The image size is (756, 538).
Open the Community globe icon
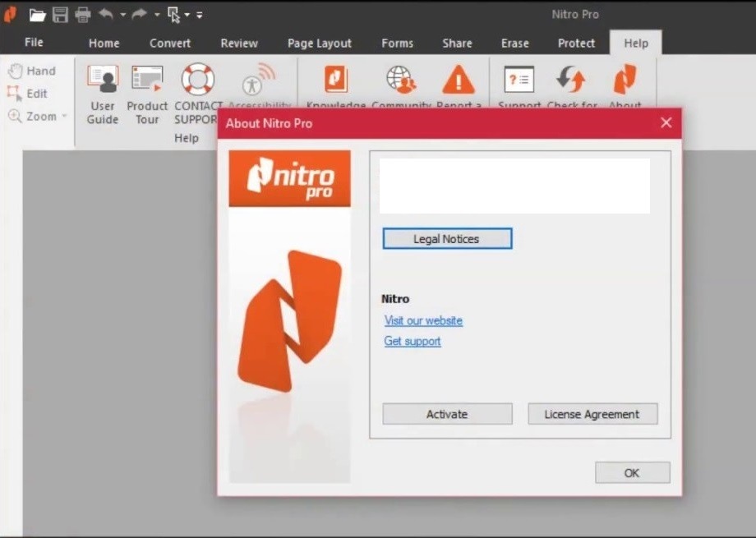coord(401,79)
